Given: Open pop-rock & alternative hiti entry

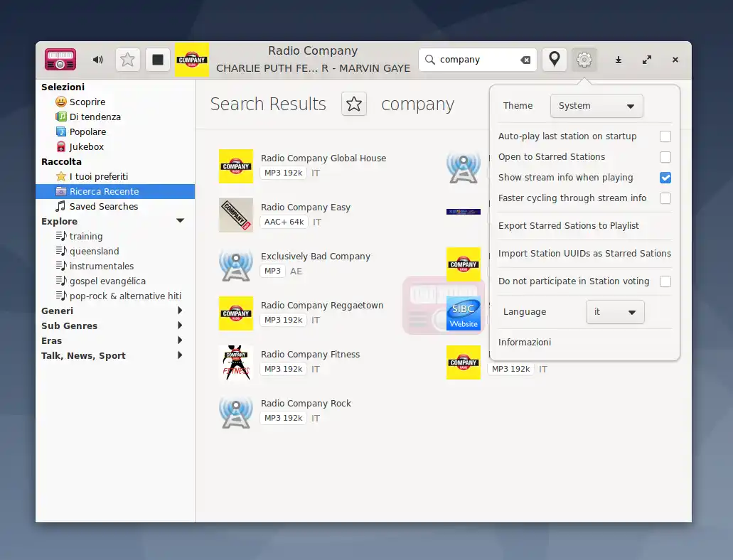Looking at the screenshot, I should coord(119,296).
